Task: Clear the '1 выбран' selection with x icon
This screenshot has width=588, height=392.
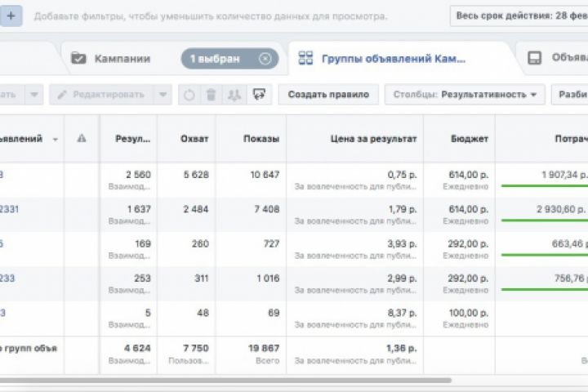Action: pos(265,59)
